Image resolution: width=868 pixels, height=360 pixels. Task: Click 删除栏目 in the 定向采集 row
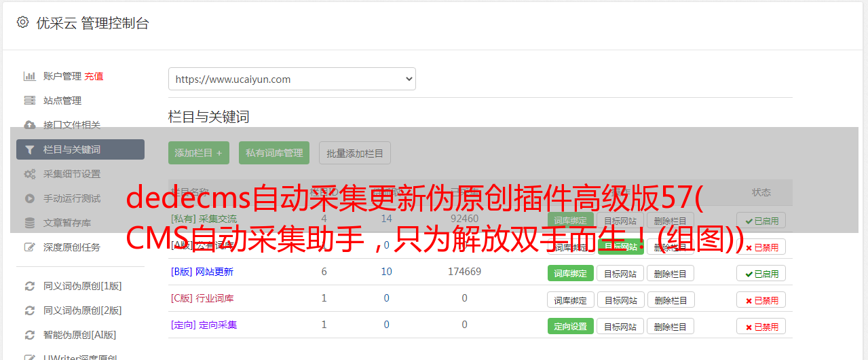click(670, 326)
